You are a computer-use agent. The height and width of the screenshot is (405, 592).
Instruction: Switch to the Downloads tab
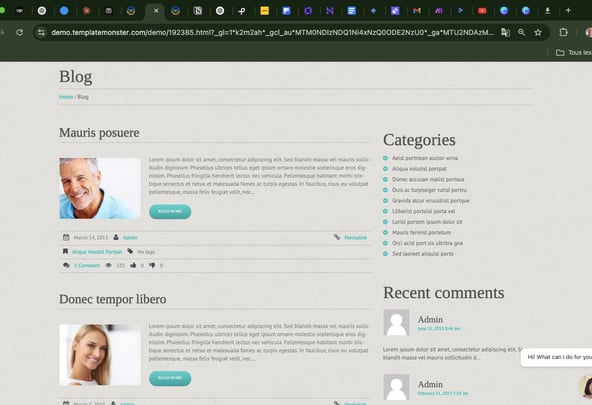coord(547,11)
